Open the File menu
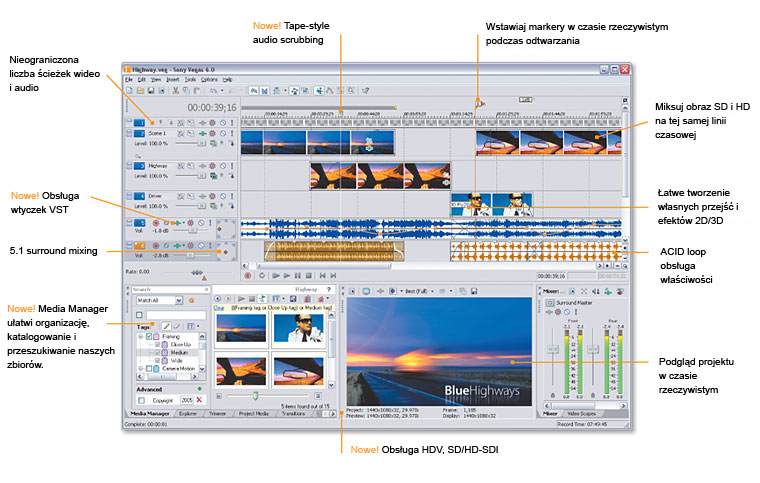 [x=129, y=79]
